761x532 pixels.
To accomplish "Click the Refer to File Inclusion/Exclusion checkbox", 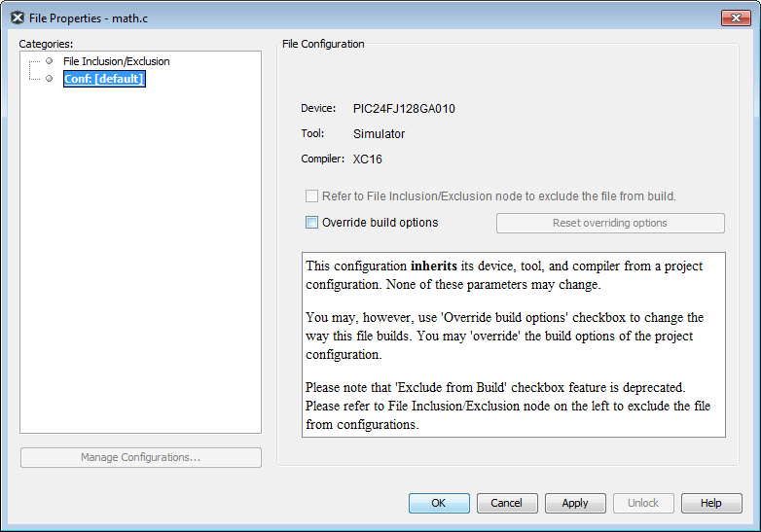I will 311,195.
